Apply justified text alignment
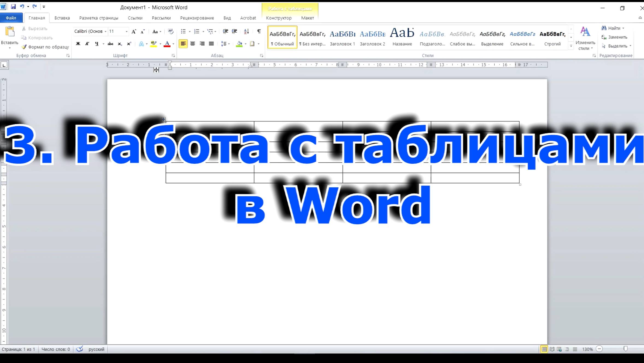 [211, 43]
